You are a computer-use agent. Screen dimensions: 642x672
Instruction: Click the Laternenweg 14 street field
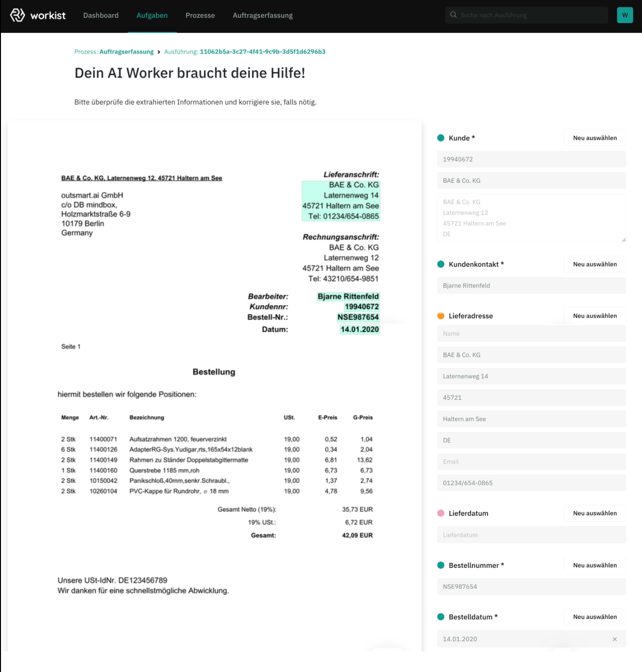coord(531,376)
